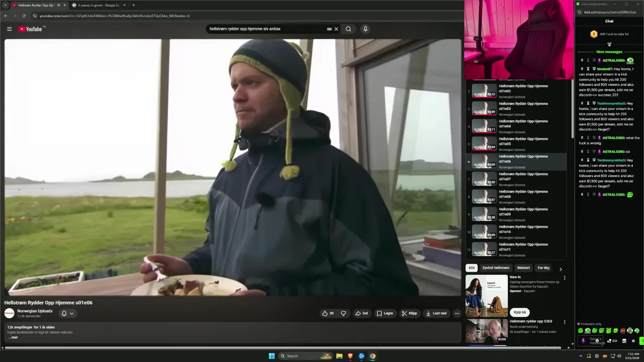Clear the YouTube search box text

tap(337, 29)
